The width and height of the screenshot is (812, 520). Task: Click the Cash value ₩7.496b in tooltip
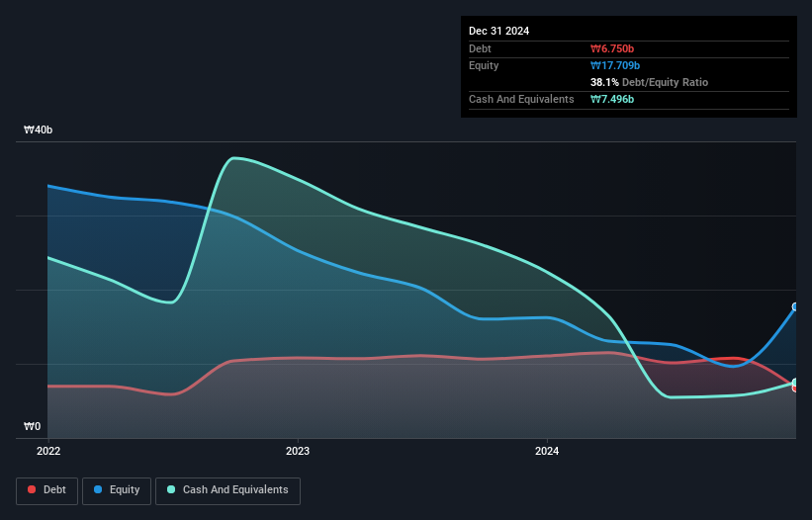click(x=612, y=99)
